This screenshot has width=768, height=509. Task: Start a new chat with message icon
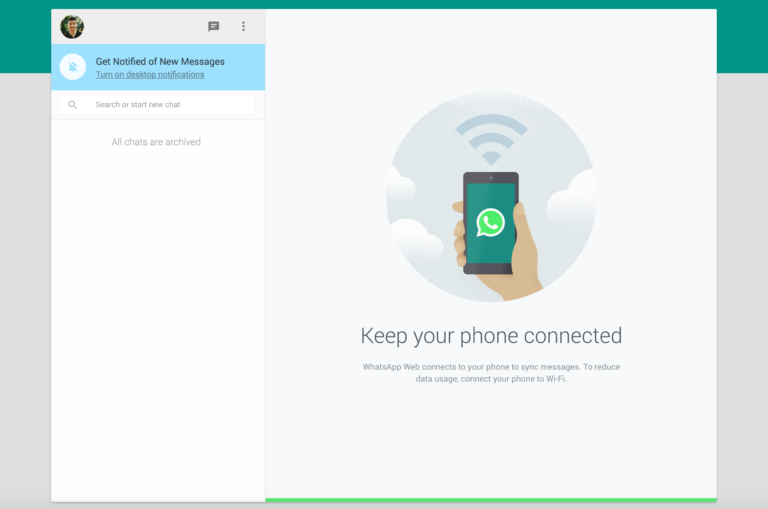214,26
